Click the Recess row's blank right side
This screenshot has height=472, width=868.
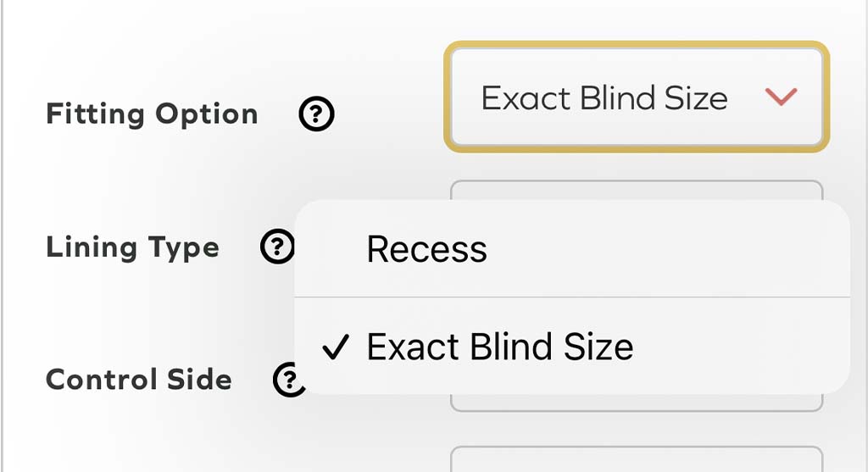click(x=721, y=249)
